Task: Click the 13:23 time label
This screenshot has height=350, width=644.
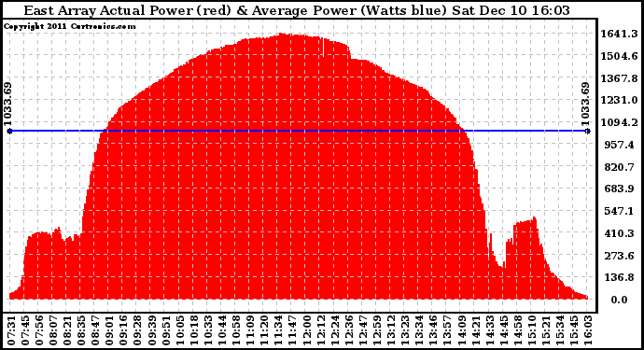Action: click(x=405, y=330)
